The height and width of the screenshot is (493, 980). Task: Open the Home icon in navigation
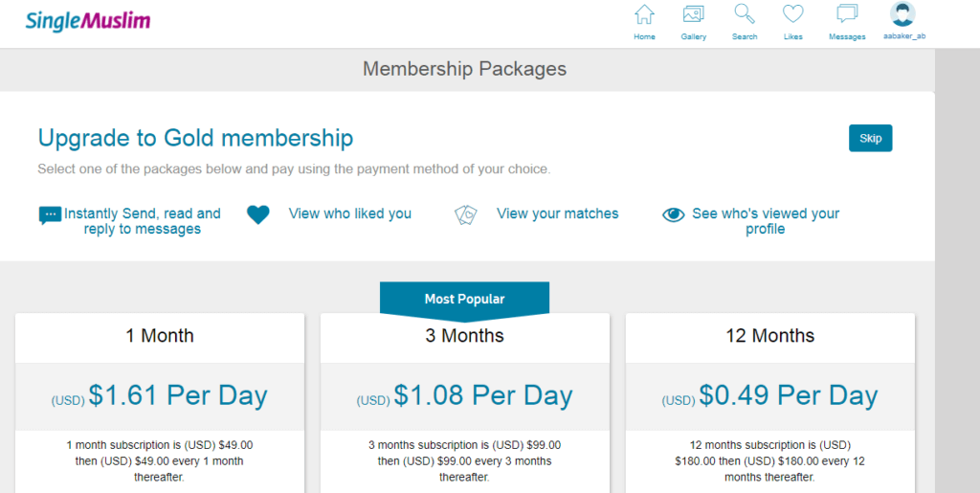click(644, 14)
